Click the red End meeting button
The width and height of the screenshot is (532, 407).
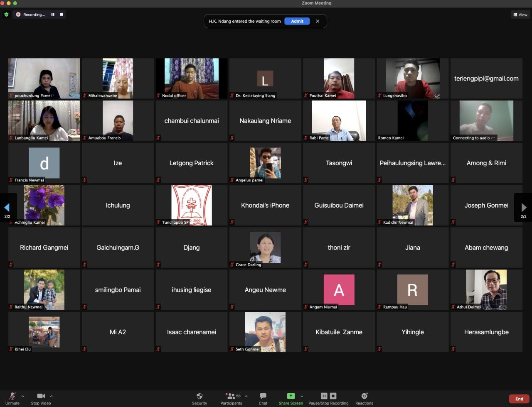519,399
